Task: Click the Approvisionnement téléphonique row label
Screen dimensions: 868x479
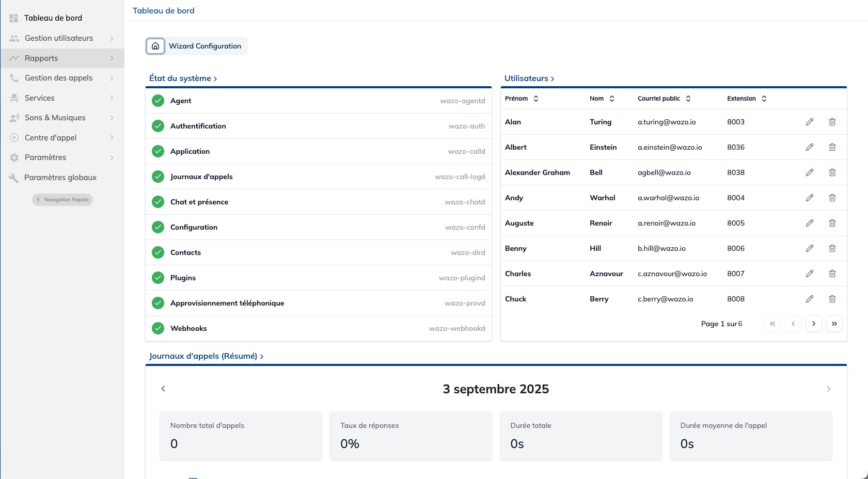Action: (x=227, y=303)
